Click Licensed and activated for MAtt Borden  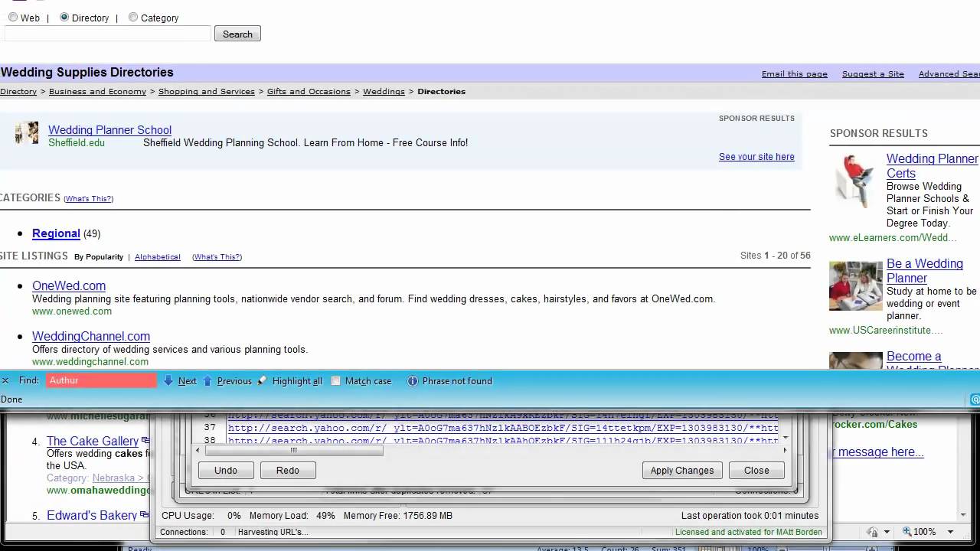point(748,532)
